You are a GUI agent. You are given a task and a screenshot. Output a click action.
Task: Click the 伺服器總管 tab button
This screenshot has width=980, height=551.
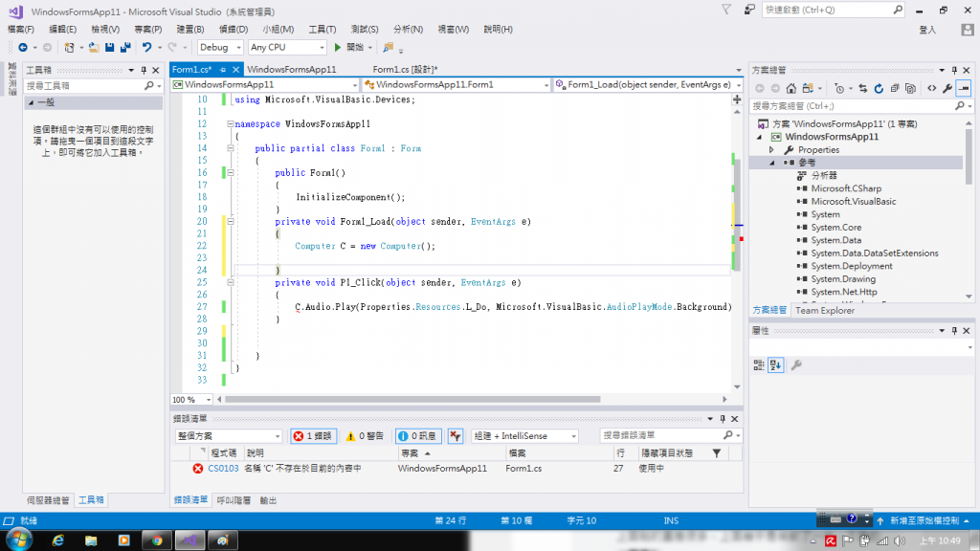48,500
